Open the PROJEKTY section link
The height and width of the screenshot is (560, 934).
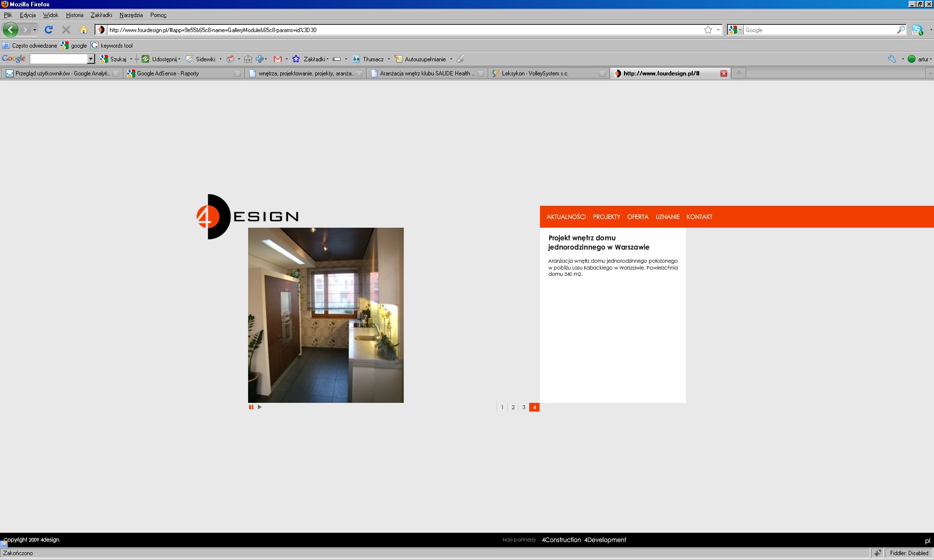[606, 217]
